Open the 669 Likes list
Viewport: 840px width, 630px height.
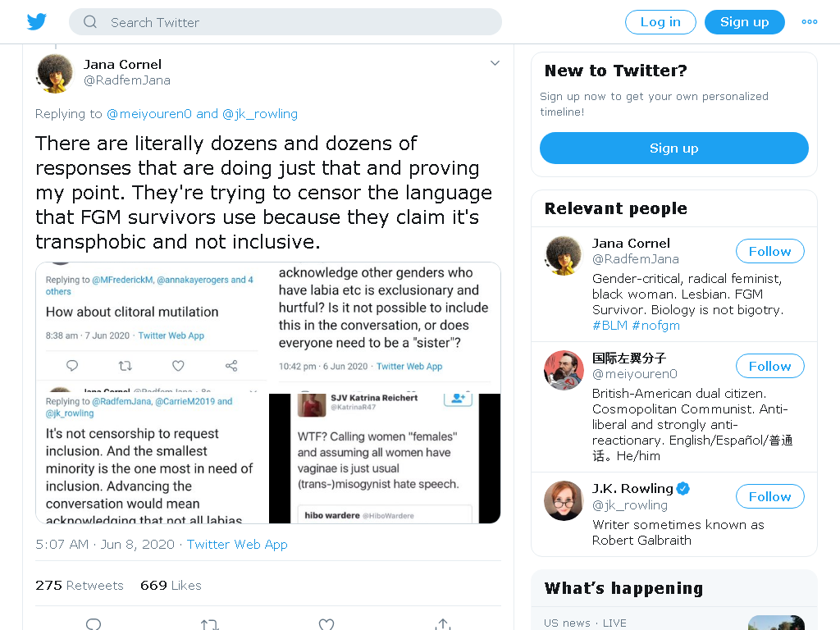pyautogui.click(x=171, y=586)
